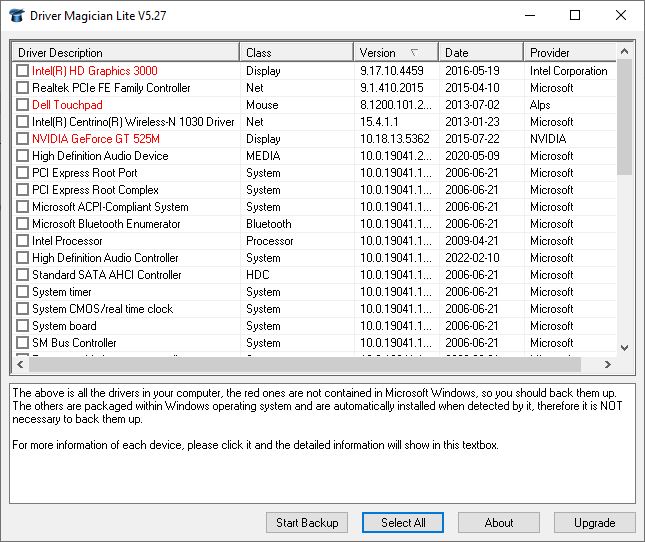This screenshot has height=542, width=645.
Task: Select the System board checkbox
Action: pyautogui.click(x=22, y=326)
